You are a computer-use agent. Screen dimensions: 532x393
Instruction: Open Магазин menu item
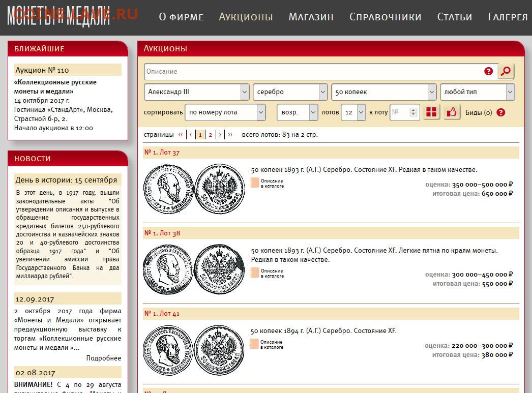pyautogui.click(x=311, y=17)
